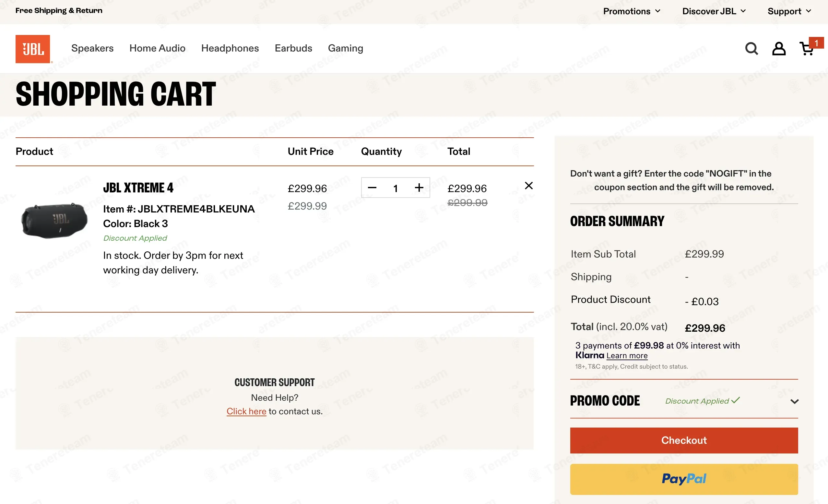Open the Speakers menu
Viewport: 828px width, 504px height.
coord(92,48)
